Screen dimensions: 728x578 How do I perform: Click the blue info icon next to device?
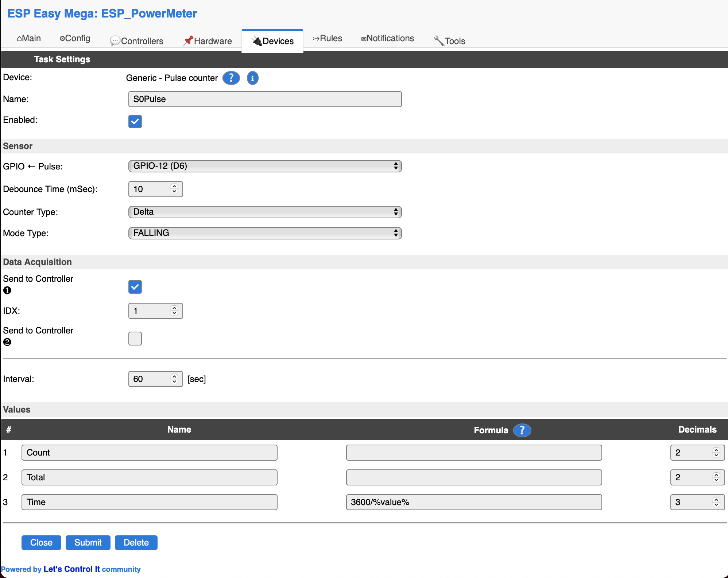click(x=252, y=78)
